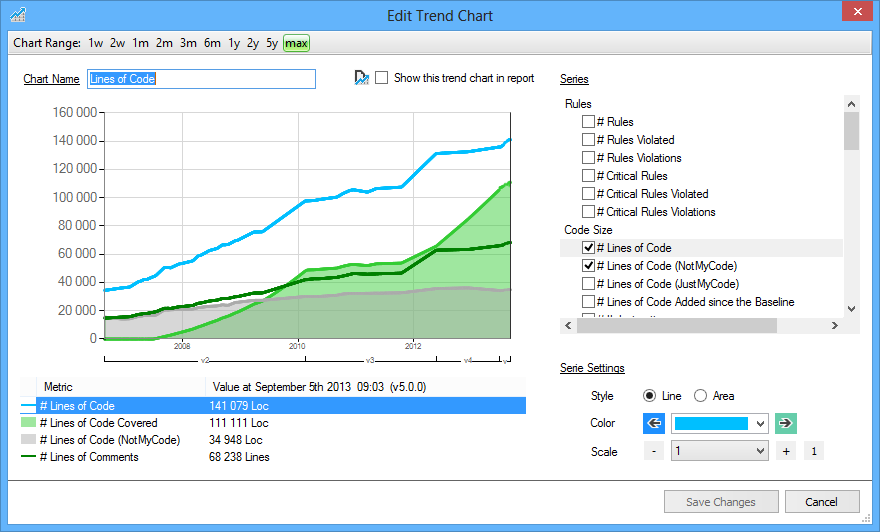Click the minus button to decrease scale
This screenshot has width=880, height=532.
pos(653,452)
